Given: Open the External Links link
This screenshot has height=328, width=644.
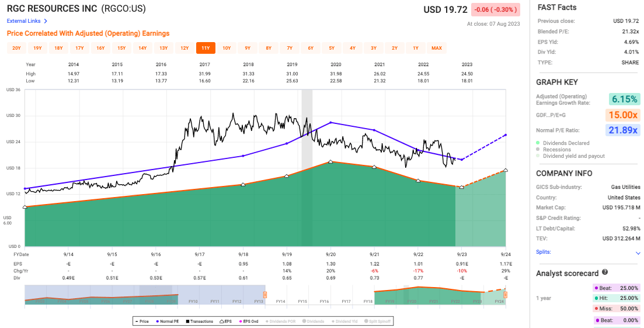Looking at the screenshot, I should tap(24, 21).
